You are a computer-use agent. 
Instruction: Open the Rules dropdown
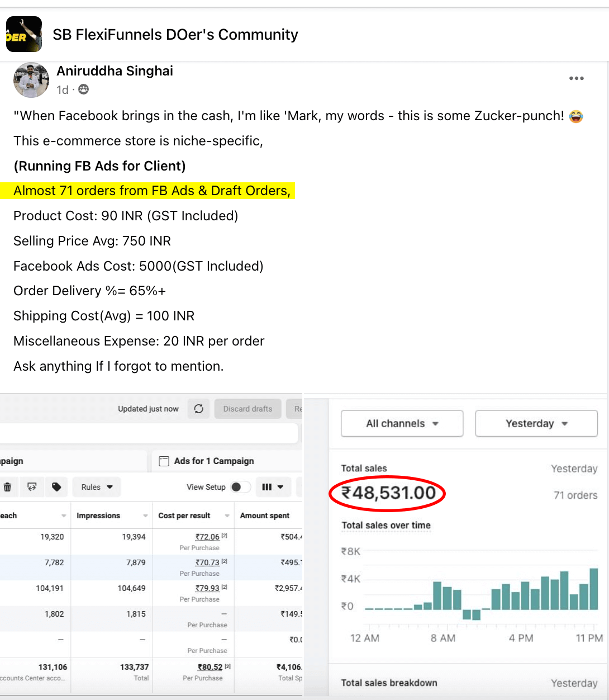(96, 487)
